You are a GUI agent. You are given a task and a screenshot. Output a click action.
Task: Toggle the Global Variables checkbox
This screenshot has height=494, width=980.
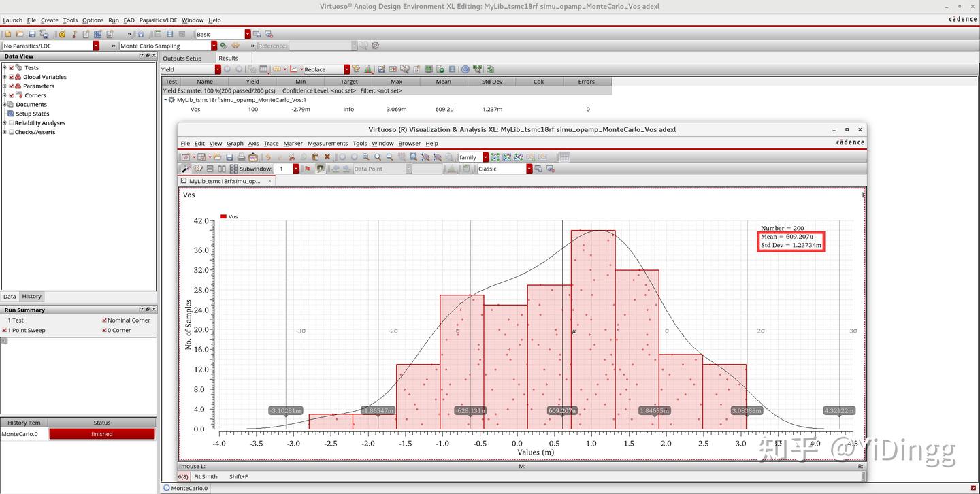click(12, 77)
